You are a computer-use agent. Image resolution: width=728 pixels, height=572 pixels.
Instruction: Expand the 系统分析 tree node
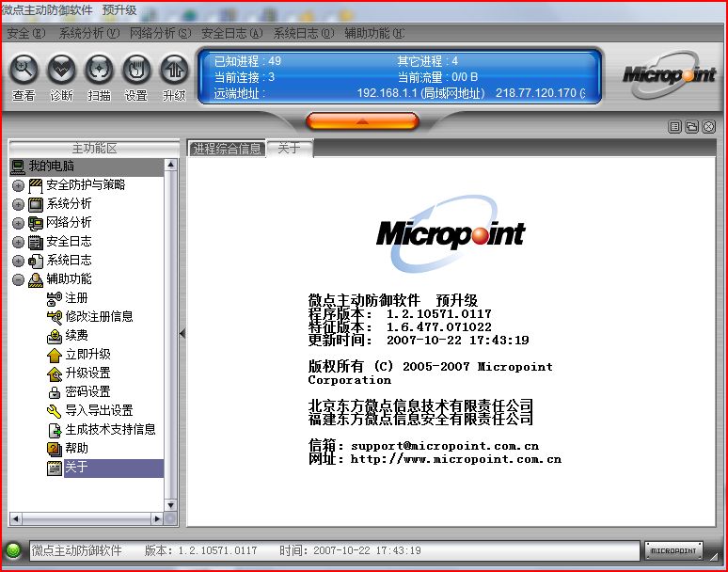pos(18,204)
